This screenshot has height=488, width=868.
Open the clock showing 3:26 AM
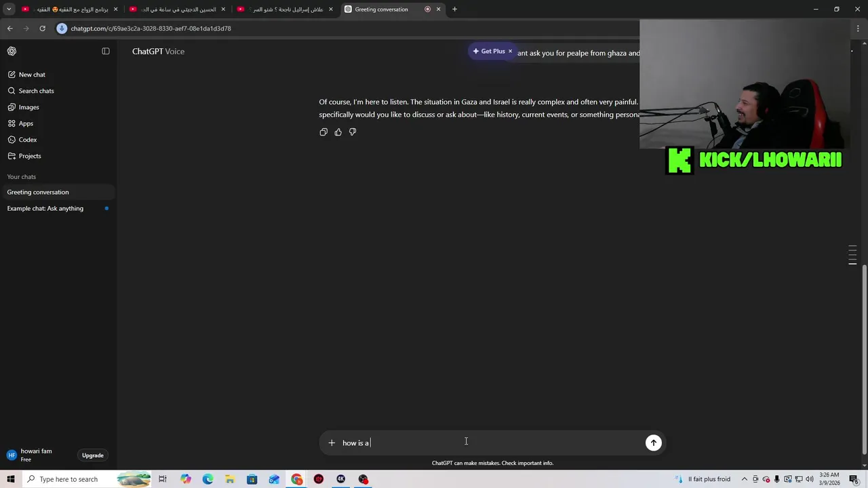829,479
